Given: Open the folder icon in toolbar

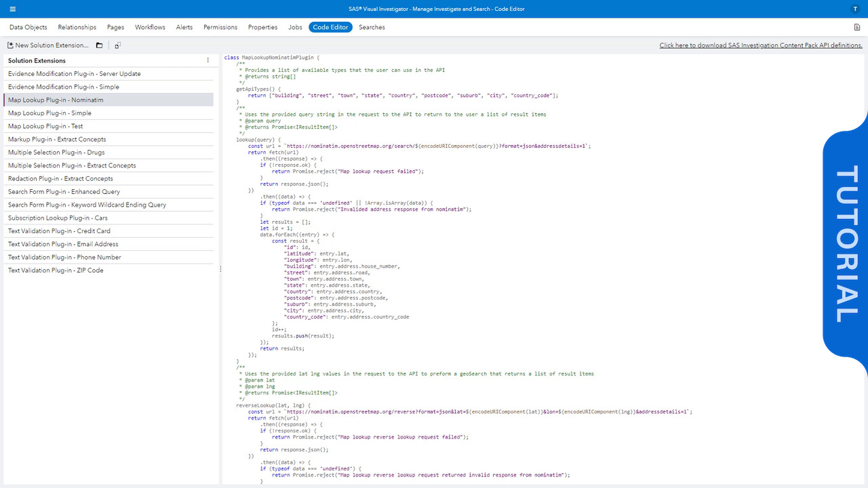Looking at the screenshot, I should click(99, 45).
